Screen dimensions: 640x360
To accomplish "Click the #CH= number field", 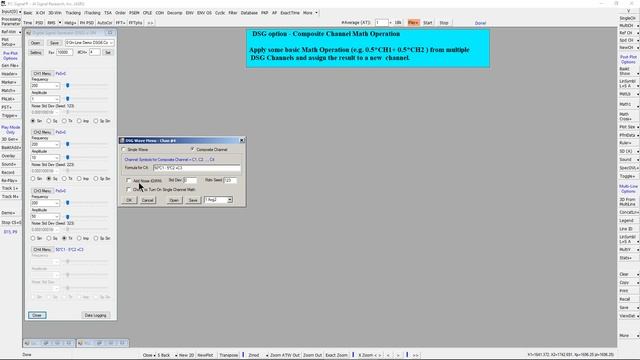I will 95,53.
